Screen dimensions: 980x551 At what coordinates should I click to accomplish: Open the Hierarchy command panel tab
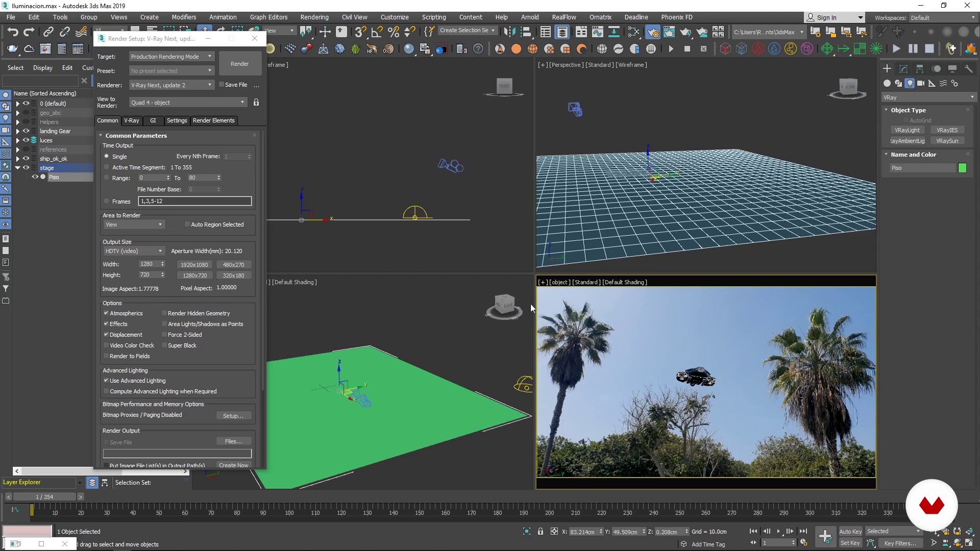(x=920, y=69)
